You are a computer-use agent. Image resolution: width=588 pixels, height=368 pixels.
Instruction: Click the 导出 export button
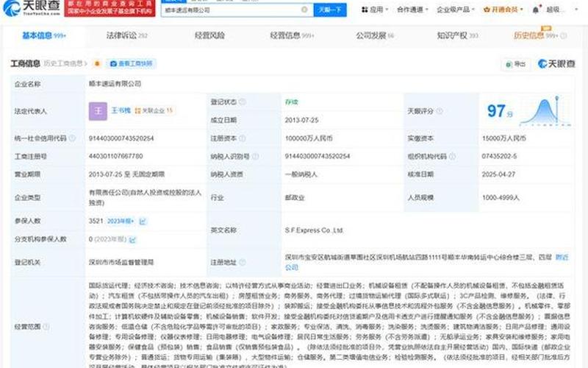coord(516,64)
